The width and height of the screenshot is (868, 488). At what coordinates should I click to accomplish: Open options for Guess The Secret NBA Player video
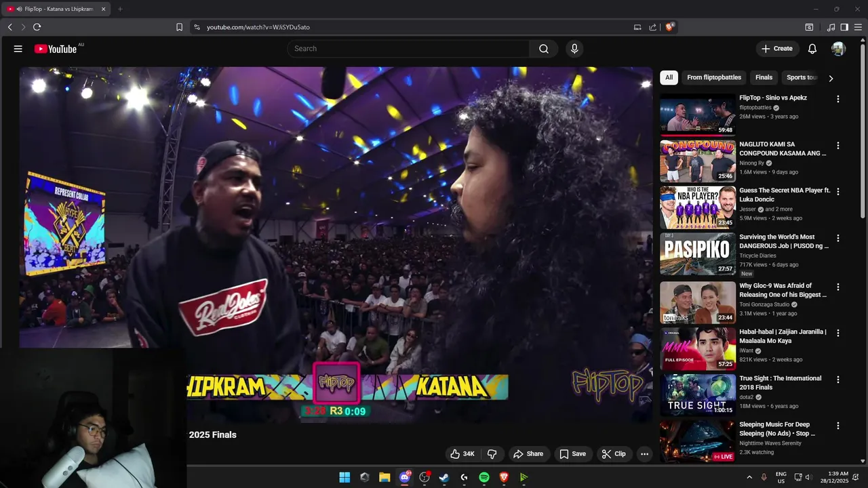pos(838,192)
